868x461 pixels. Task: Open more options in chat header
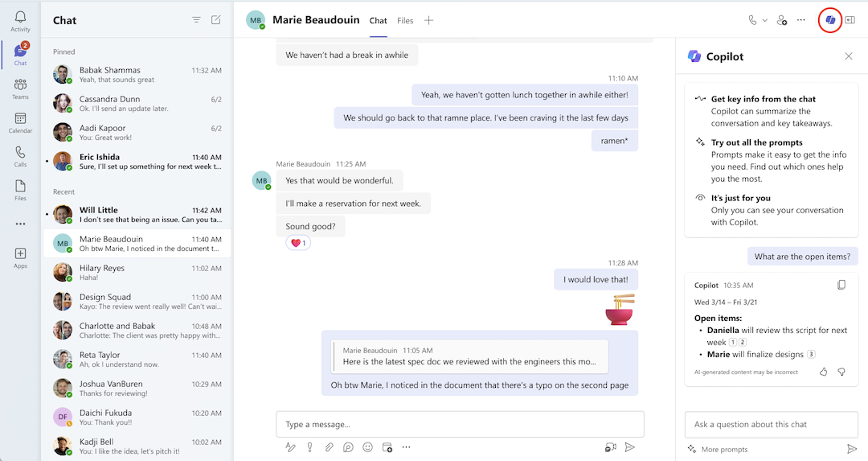click(x=801, y=20)
